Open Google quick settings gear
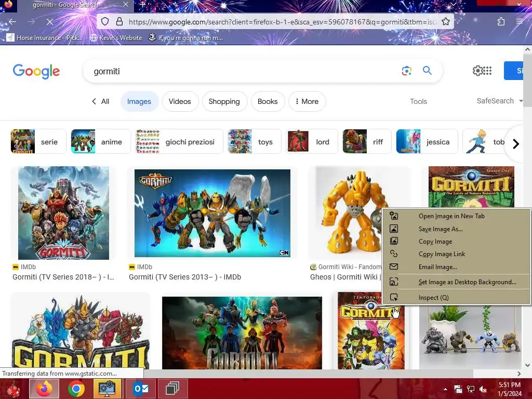The height and width of the screenshot is (399, 532). pyautogui.click(x=477, y=71)
